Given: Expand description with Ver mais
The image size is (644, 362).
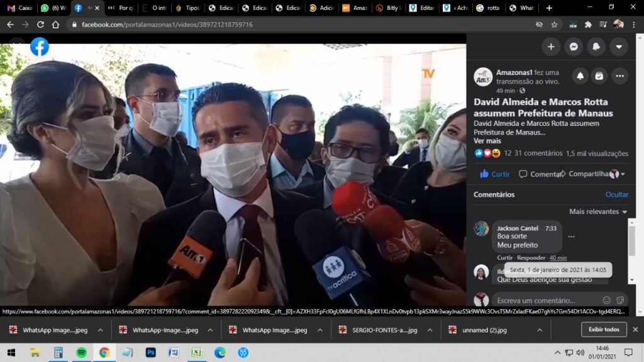Looking at the screenshot, I should 487,140.
